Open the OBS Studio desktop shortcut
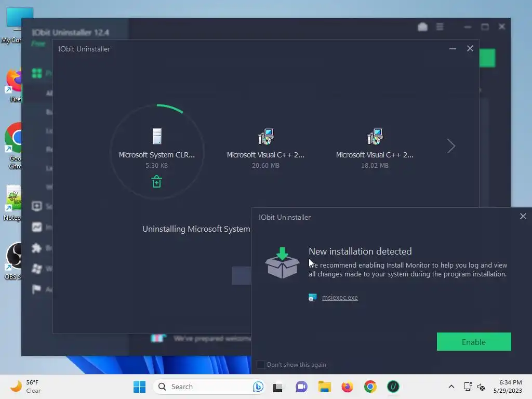 [x=14, y=261]
